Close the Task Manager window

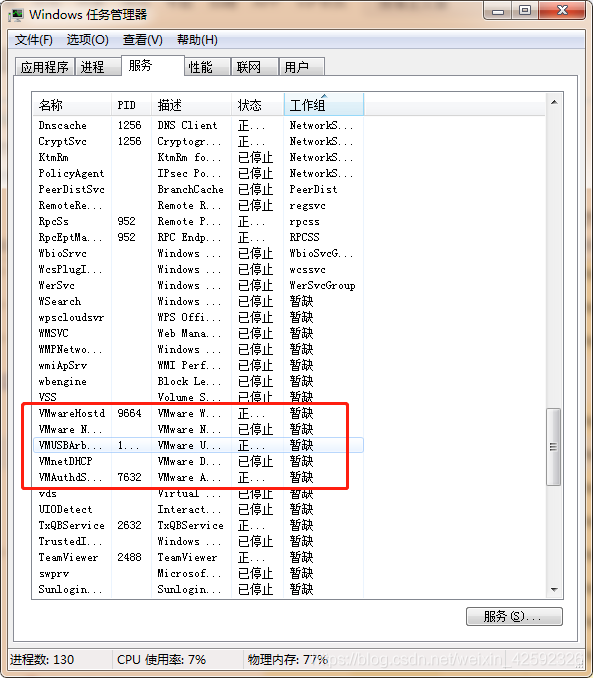point(562,10)
